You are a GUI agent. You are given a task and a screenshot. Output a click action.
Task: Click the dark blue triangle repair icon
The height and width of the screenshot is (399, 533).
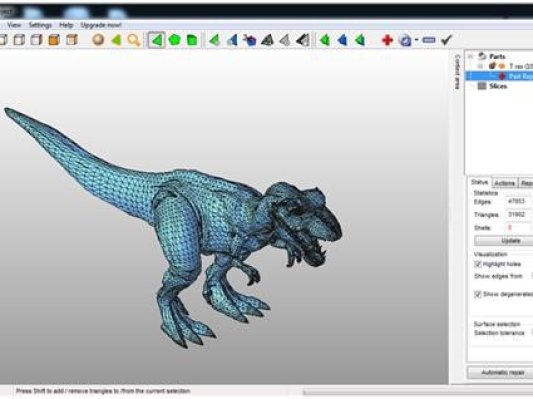pyautogui.click(x=342, y=40)
